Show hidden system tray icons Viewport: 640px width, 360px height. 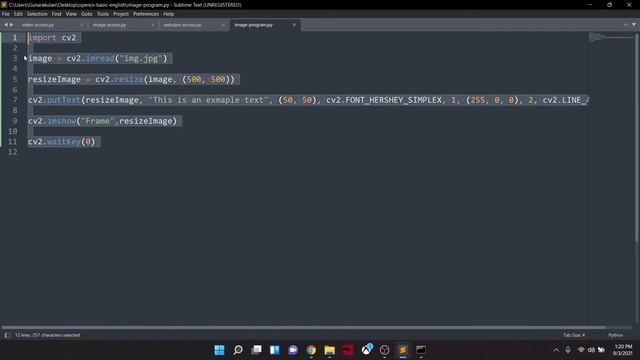click(x=556, y=350)
